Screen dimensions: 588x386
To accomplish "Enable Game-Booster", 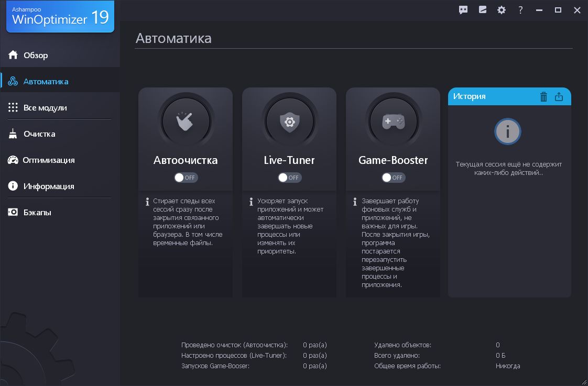I will pos(393,178).
